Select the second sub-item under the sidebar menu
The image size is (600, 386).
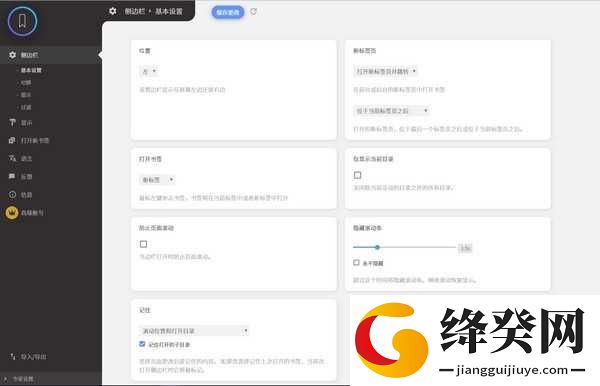click(26, 82)
